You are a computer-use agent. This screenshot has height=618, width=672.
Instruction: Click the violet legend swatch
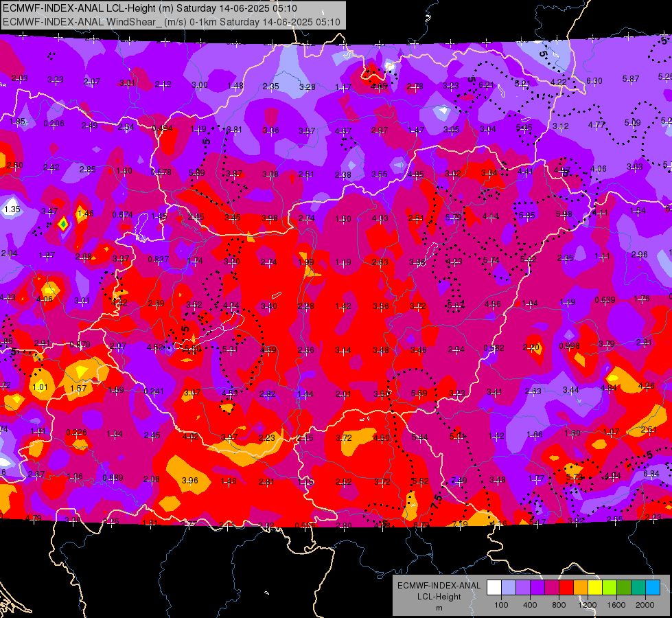pyautogui.click(x=537, y=587)
